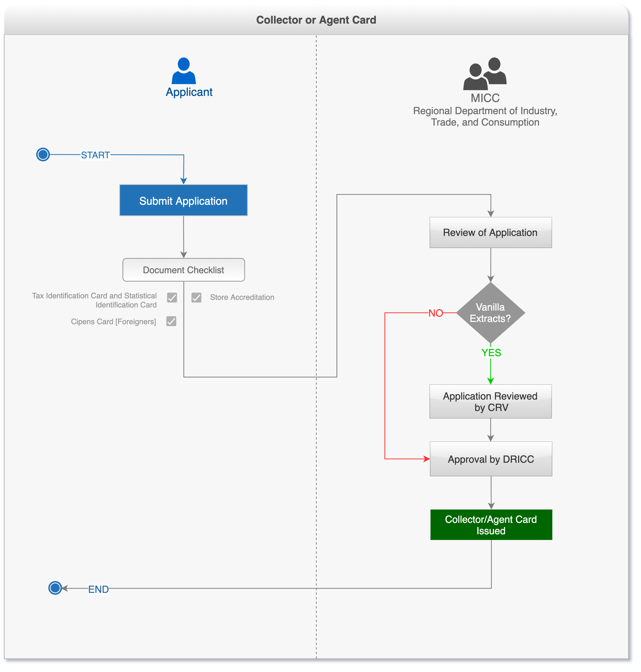Click the START connector label
Viewport: 641px width, 672px height.
95,155
